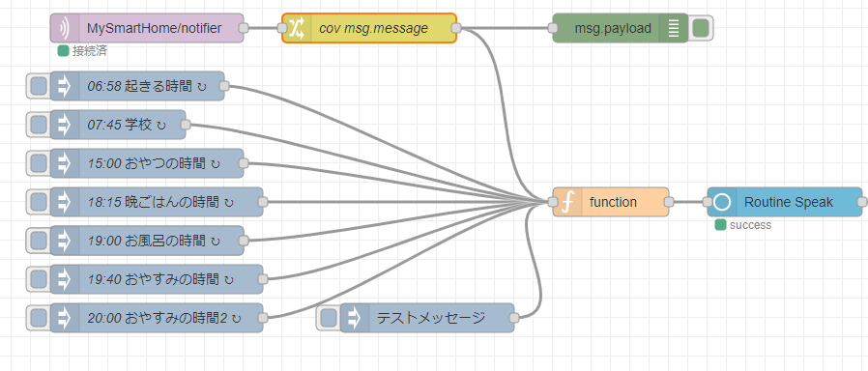Click the arrow icon on the 19:40 おやすみの時間 node

click(x=65, y=279)
